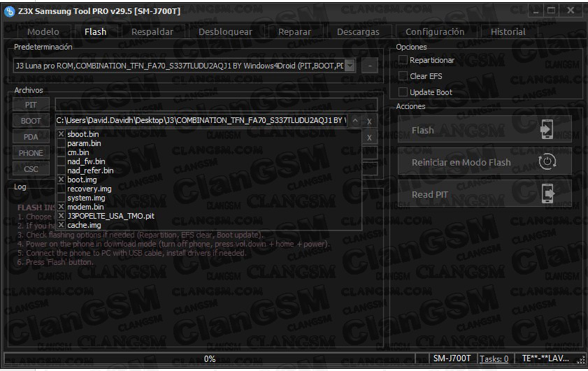Maximize the Z3X Samsung Tool window

coord(551,11)
